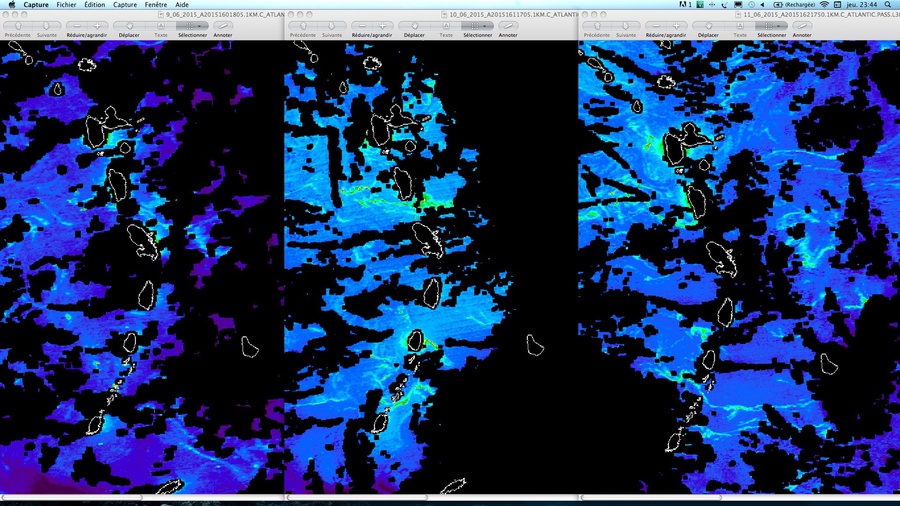Open Sélectionner dropdown in left 9_06_2015 window

(192, 25)
